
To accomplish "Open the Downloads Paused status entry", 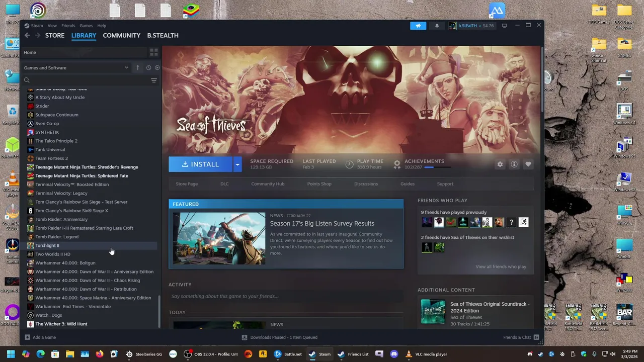I will point(280,337).
